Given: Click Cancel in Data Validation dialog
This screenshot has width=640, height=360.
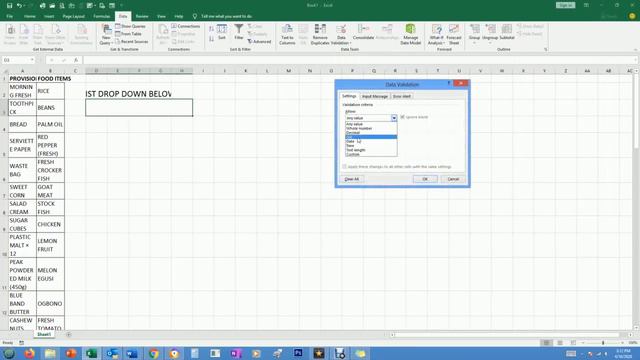Looking at the screenshot, I should pos(453,179).
